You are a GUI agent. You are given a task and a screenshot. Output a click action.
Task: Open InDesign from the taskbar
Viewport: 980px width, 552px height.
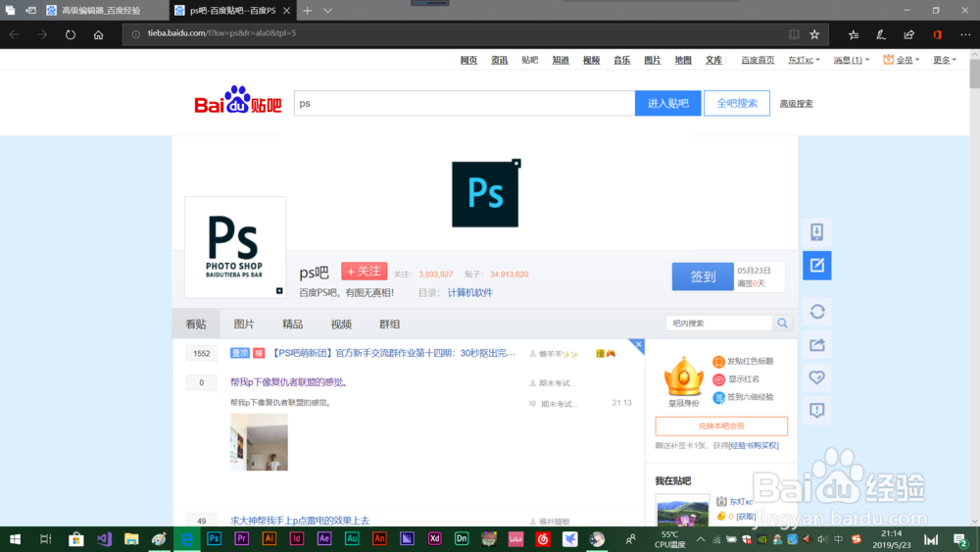[x=297, y=539]
